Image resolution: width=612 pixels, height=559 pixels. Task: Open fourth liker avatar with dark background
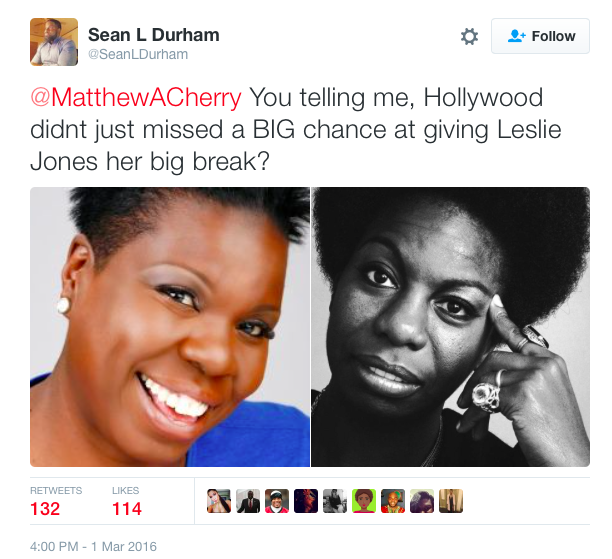306,501
